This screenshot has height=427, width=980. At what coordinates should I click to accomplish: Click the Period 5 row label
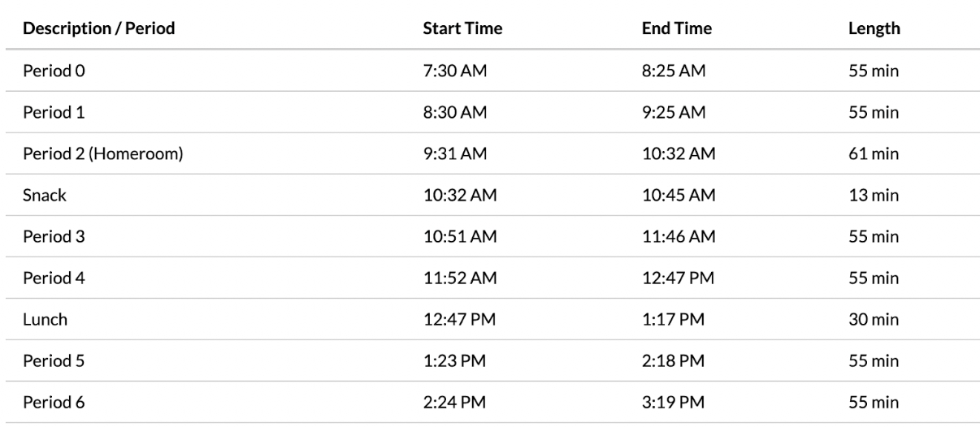click(x=54, y=360)
